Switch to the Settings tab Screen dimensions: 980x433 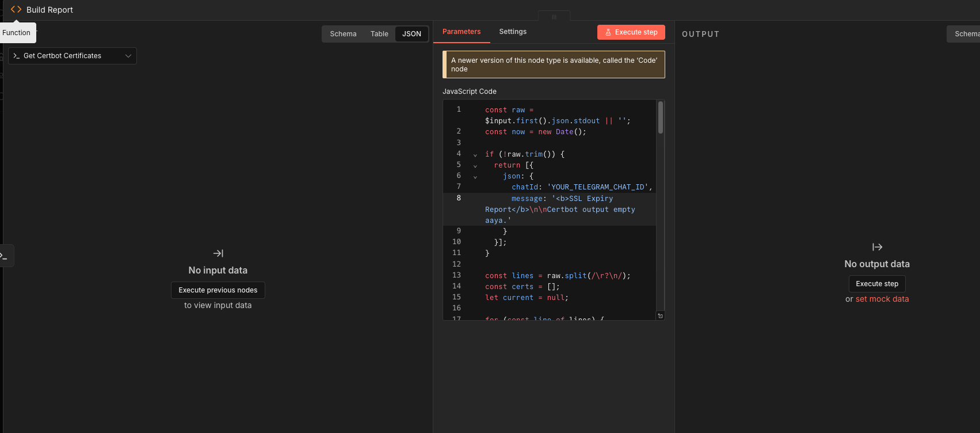click(x=513, y=32)
